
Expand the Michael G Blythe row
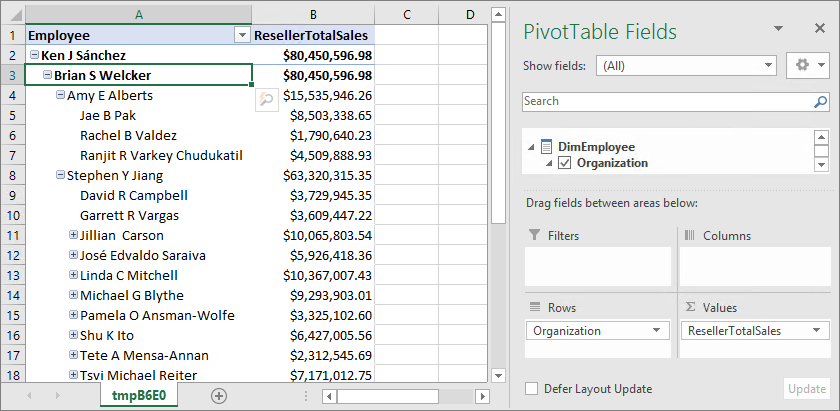click(73, 295)
